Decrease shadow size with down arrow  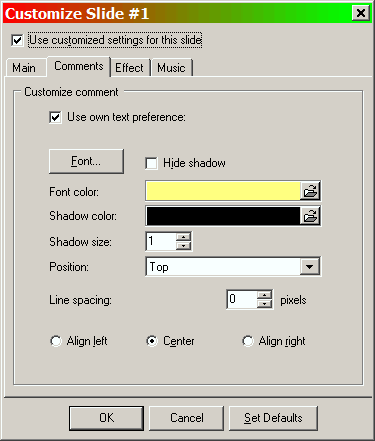[183, 246]
